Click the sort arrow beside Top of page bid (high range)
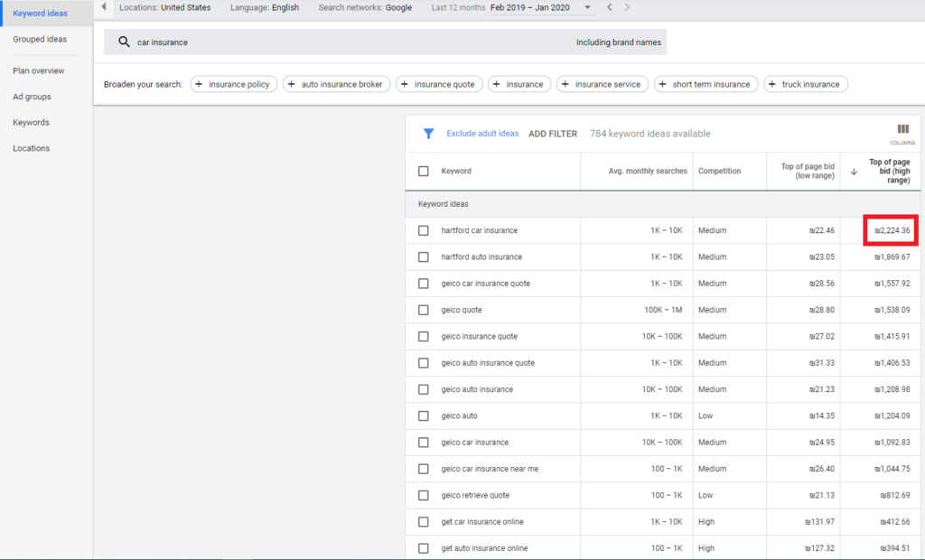The height and width of the screenshot is (560, 925). [854, 172]
